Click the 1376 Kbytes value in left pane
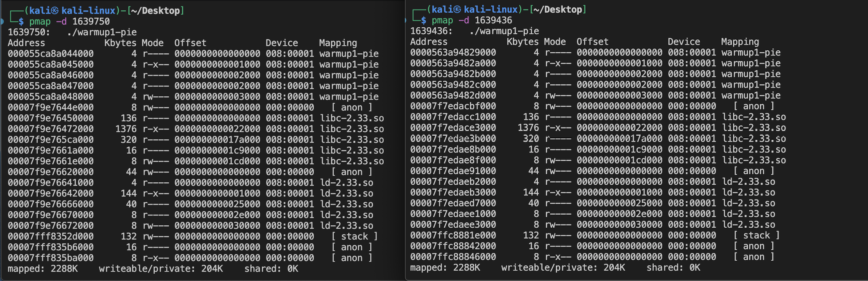The image size is (868, 281). pyautogui.click(x=126, y=129)
